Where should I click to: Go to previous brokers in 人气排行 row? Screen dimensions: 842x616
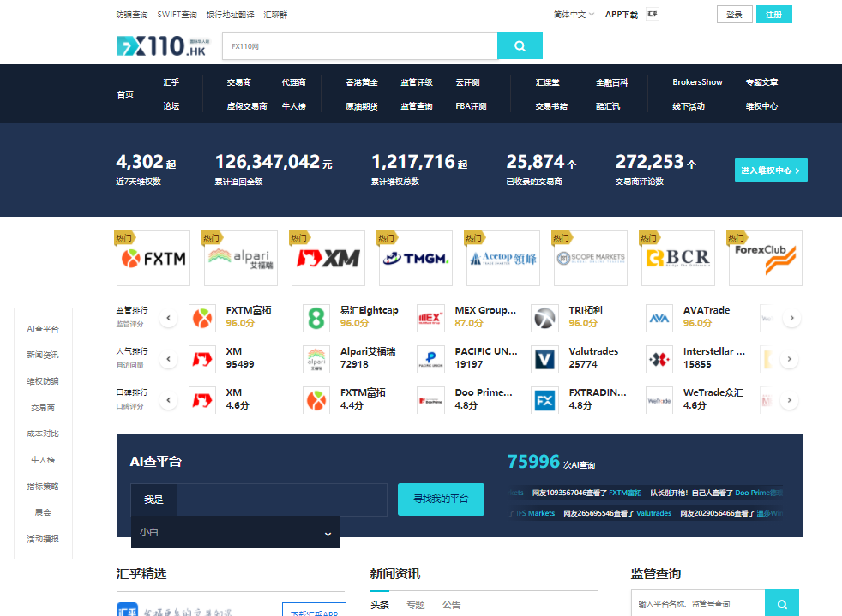(x=169, y=359)
